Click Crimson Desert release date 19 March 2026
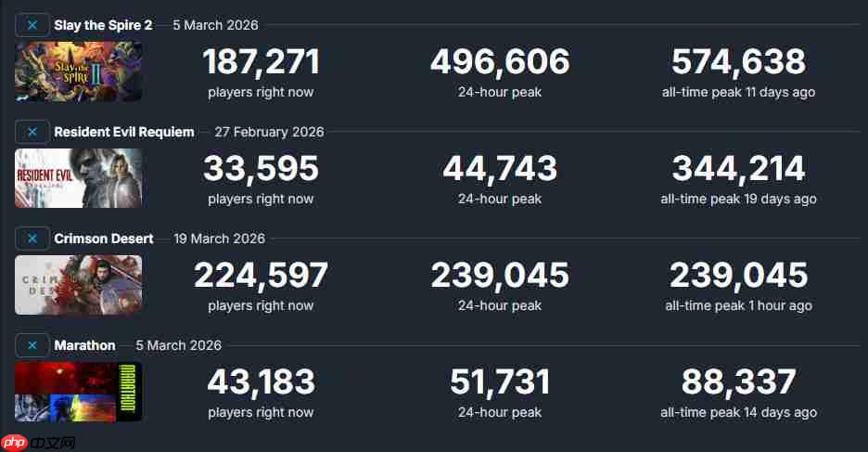The image size is (868, 452). tap(219, 239)
